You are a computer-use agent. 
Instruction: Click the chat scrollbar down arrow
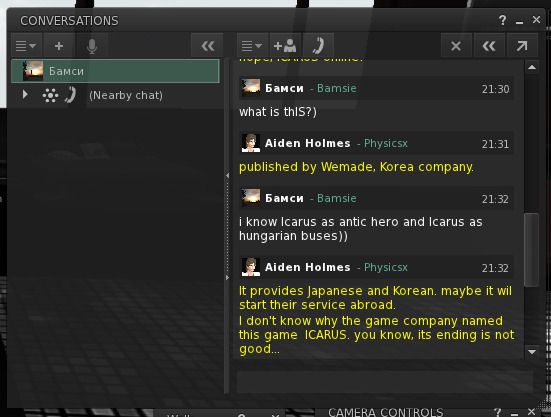(532, 352)
